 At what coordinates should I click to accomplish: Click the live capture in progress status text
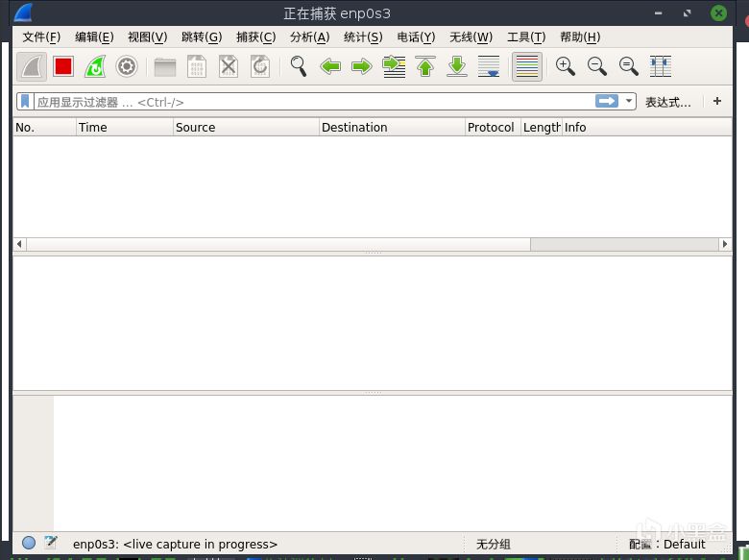175,544
